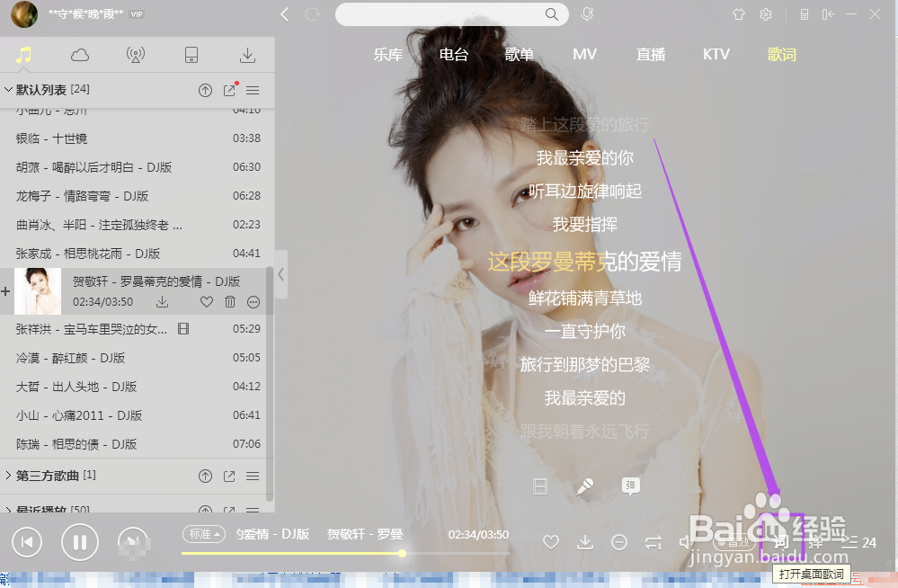This screenshot has height=588, width=898.
Task: Open the 第三方歌曲 list menu icon
Action: click(x=253, y=476)
